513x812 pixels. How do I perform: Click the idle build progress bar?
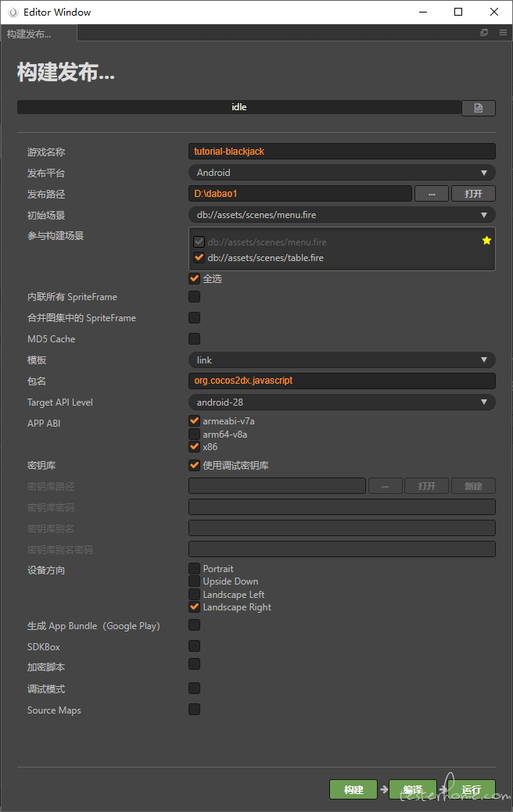click(239, 107)
